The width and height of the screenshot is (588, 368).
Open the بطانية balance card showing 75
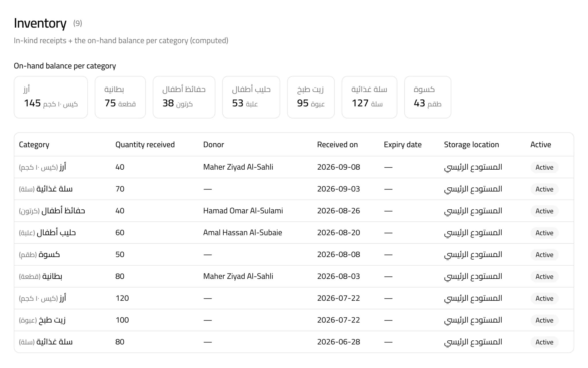pos(120,97)
